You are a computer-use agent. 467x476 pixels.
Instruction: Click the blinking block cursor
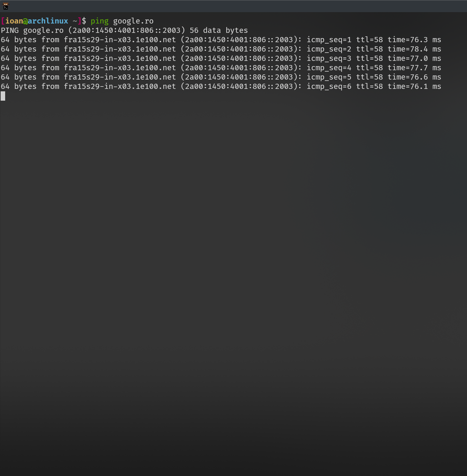(x=3, y=96)
